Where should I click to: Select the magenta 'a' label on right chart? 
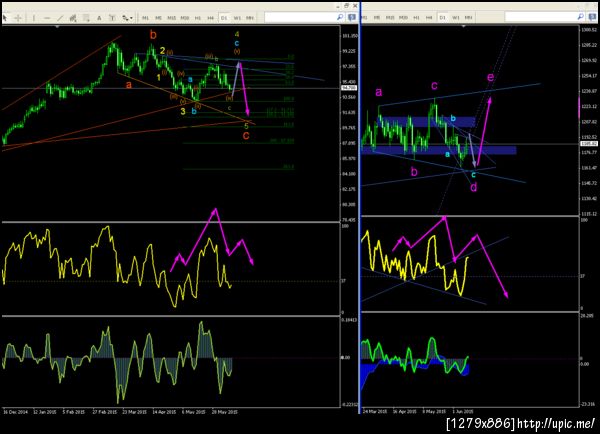tap(378, 92)
